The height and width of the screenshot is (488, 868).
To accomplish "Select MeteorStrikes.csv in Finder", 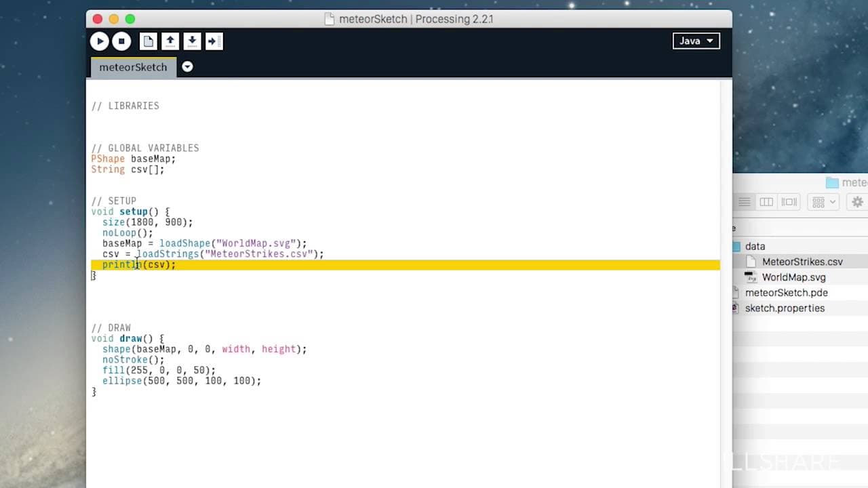I will pyautogui.click(x=802, y=262).
